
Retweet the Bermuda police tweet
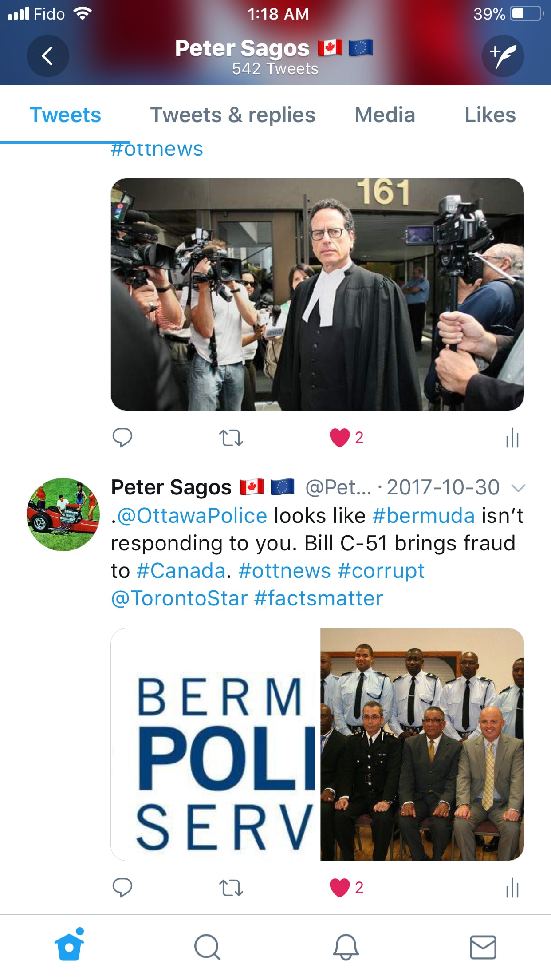(x=231, y=888)
